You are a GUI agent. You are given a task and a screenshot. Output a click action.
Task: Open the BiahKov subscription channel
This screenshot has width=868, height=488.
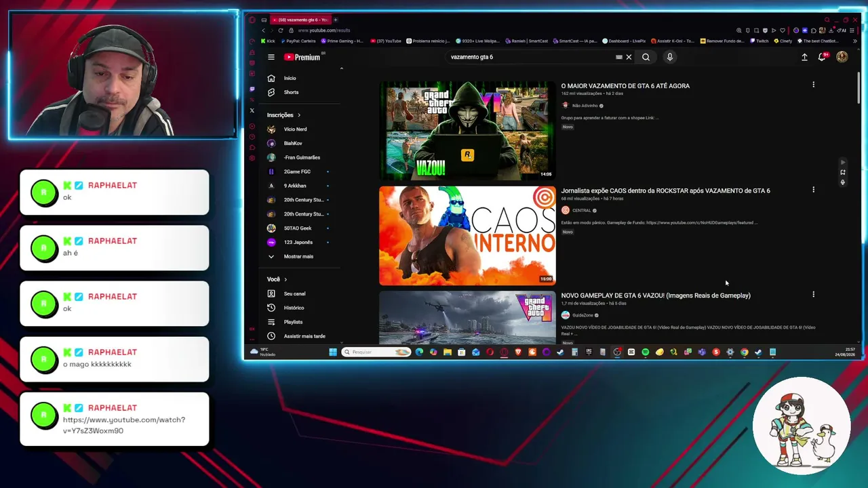(302, 144)
